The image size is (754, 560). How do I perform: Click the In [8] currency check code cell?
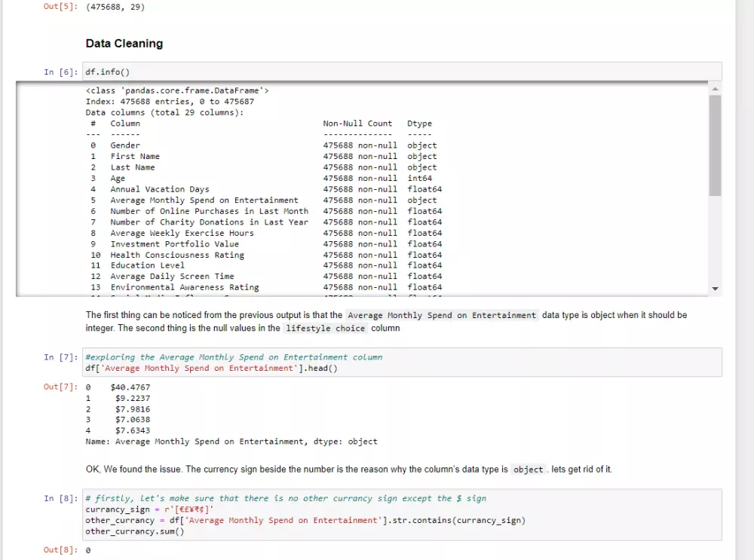tap(402, 515)
